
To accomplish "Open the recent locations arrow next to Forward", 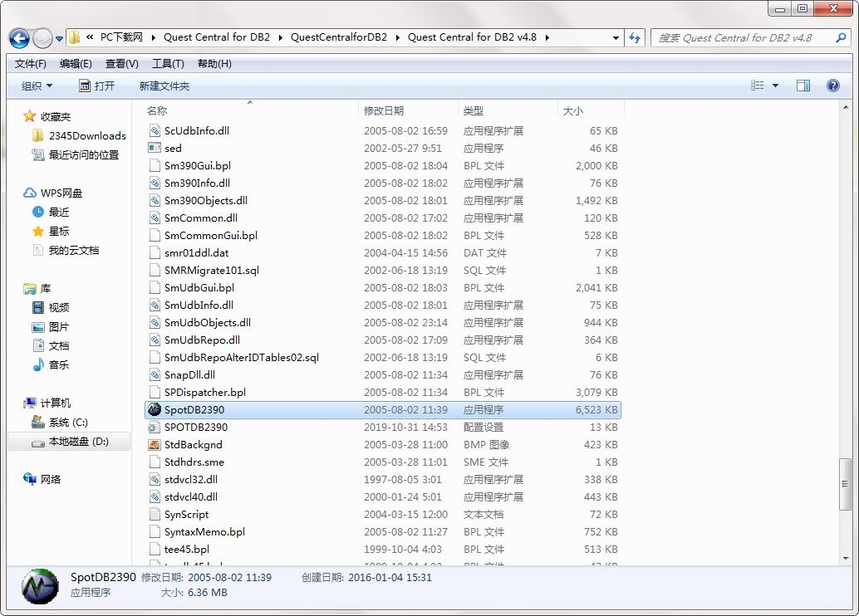I will coord(59,39).
